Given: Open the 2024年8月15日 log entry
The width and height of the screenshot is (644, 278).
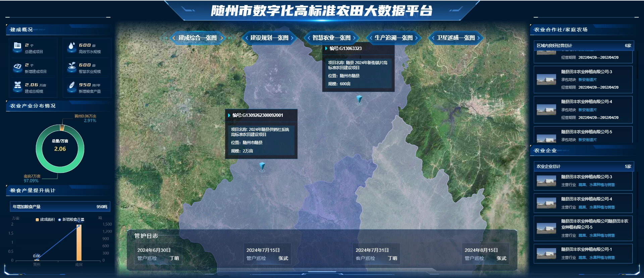Looking at the screenshot, I should tap(485, 254).
